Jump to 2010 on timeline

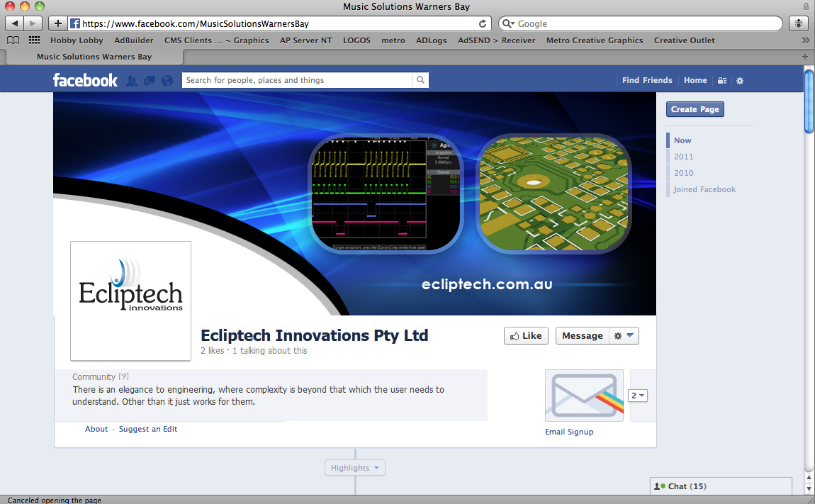[683, 173]
